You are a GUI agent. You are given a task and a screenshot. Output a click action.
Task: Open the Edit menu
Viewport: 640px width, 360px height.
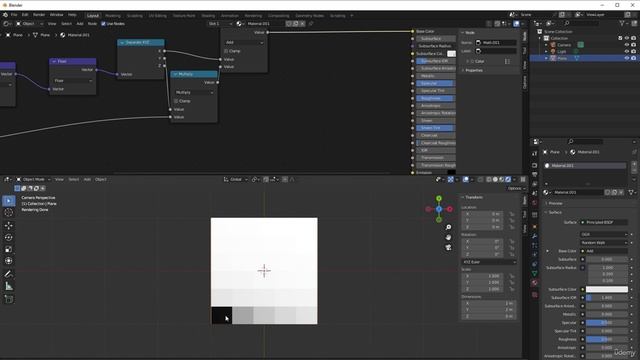click(x=25, y=15)
